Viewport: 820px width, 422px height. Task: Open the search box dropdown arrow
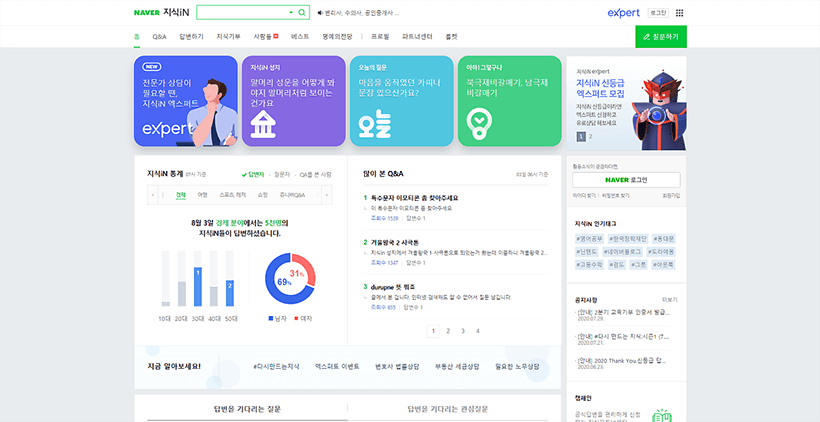click(x=291, y=13)
